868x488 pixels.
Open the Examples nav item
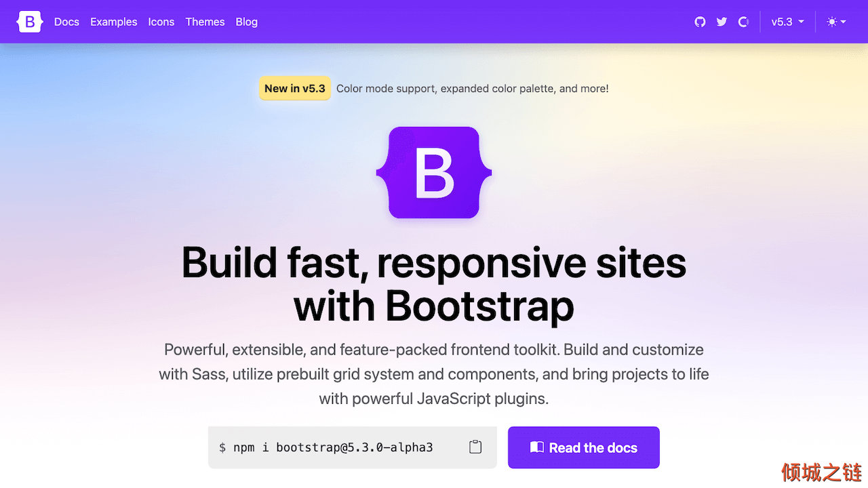[114, 22]
